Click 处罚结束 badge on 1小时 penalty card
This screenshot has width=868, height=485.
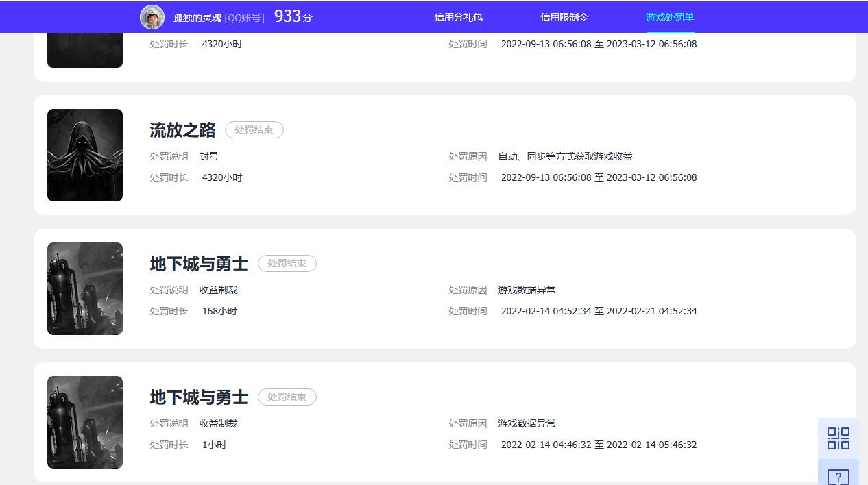(x=287, y=397)
